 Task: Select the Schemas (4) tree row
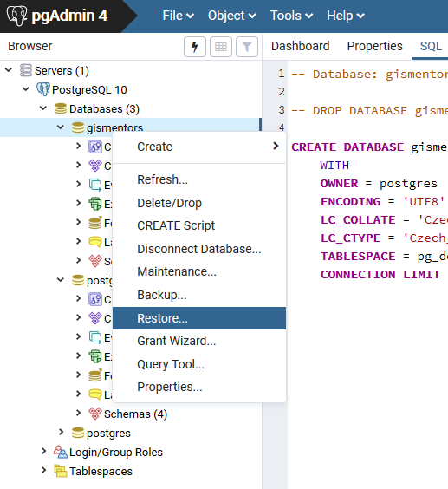pos(131,414)
